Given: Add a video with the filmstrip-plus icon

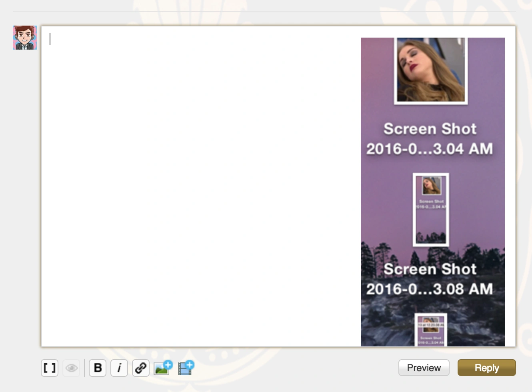Looking at the screenshot, I should 186,368.
